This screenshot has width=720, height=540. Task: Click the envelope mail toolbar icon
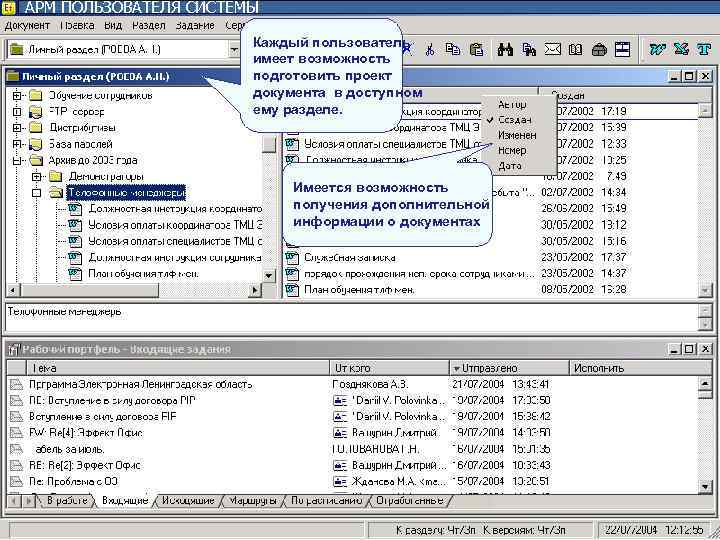pos(552,49)
